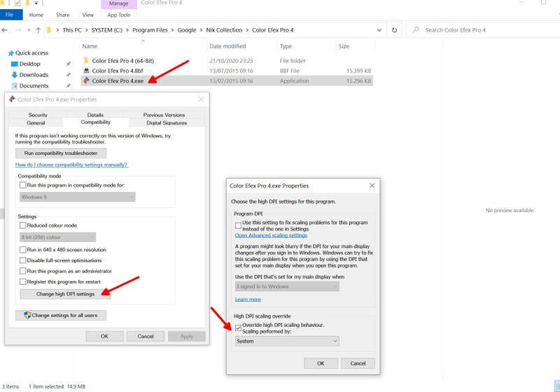Select the Color Efex Pro 4 (64-Bit) folder icon
The height and width of the screenshot is (392, 560).
[x=86, y=60]
